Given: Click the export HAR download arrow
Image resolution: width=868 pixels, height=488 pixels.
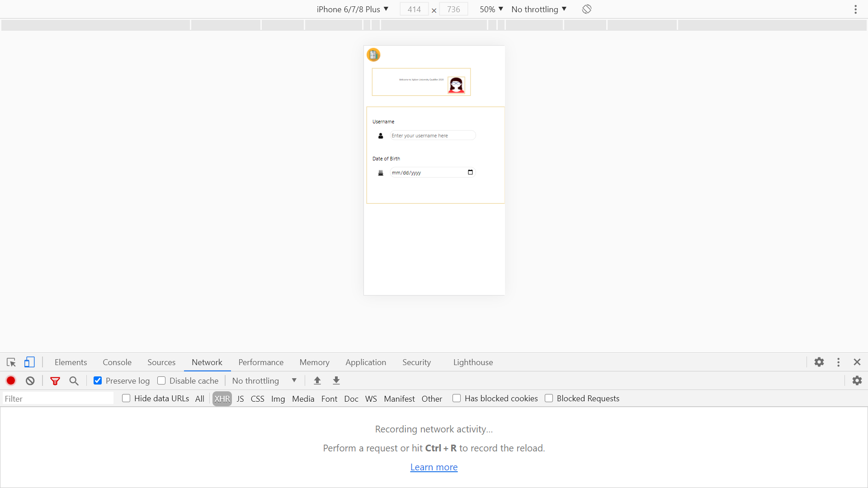Looking at the screenshot, I should pyautogui.click(x=336, y=381).
